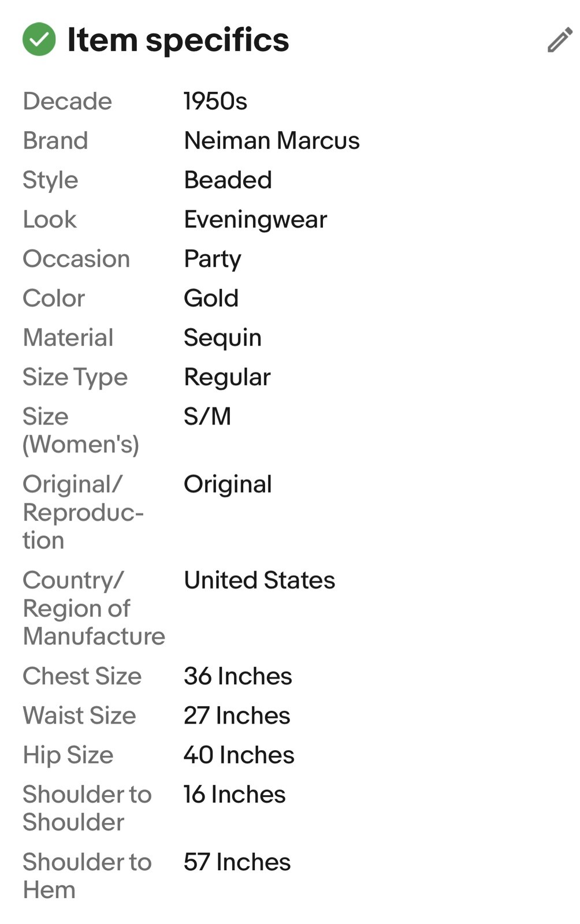The image size is (580, 924).
Task: Select the United States manufacture value
Action: point(259,580)
